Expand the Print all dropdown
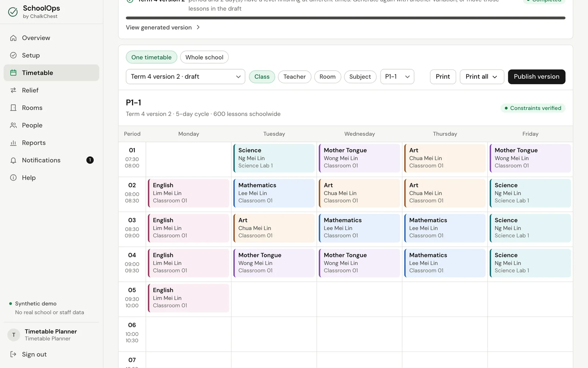The width and height of the screenshot is (588, 368). pyautogui.click(x=482, y=77)
